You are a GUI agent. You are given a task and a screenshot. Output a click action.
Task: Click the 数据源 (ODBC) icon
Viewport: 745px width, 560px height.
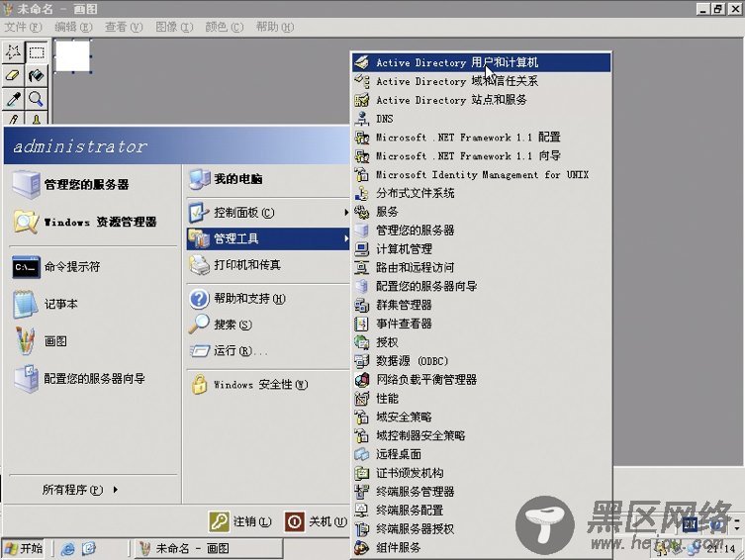(361, 360)
